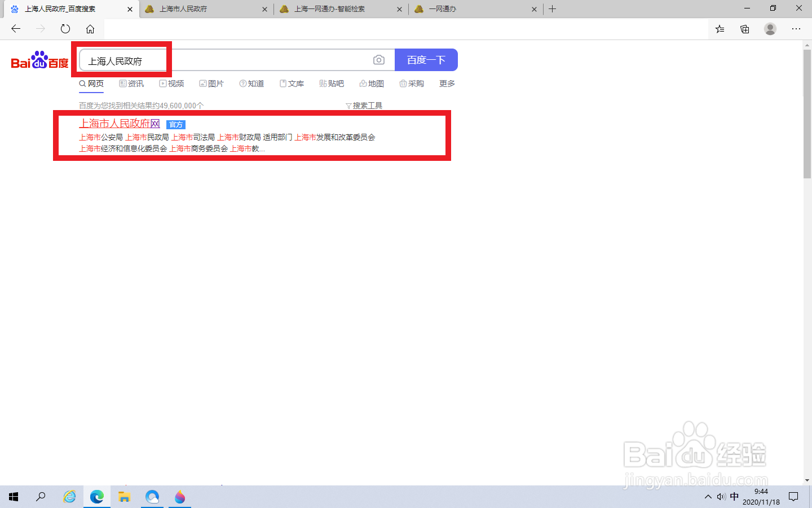Click into the search box with 上海人民政府

pos(237,60)
